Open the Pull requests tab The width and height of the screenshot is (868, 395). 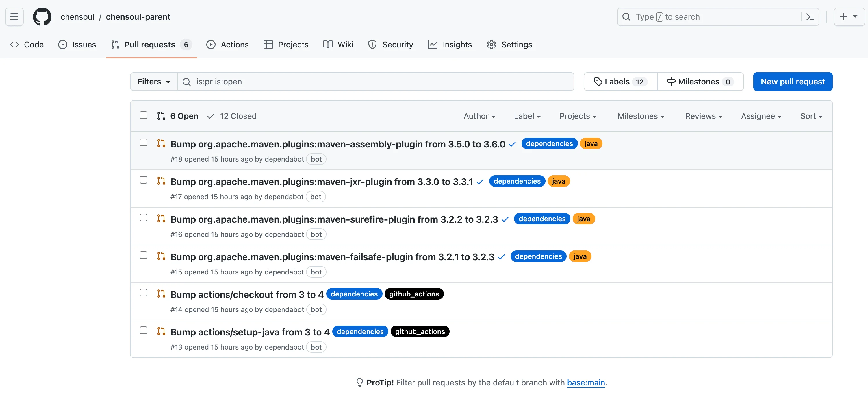[151, 45]
